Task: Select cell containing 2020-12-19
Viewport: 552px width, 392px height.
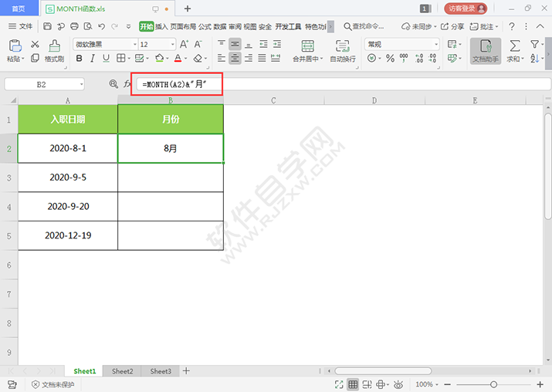Action: coord(68,235)
